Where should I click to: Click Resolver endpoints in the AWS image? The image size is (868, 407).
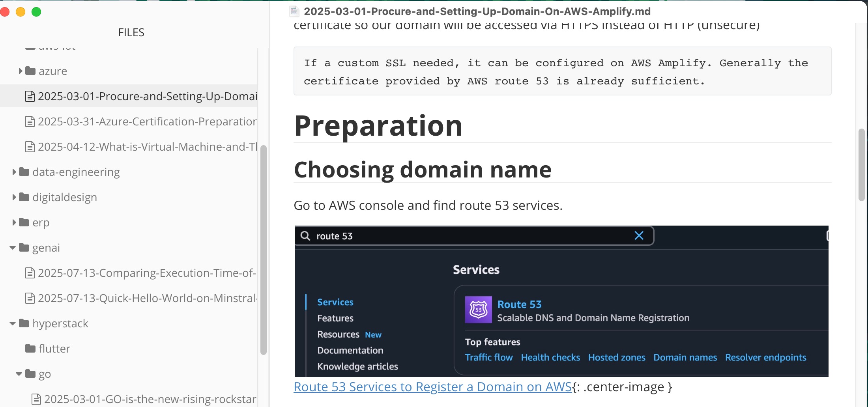765,357
